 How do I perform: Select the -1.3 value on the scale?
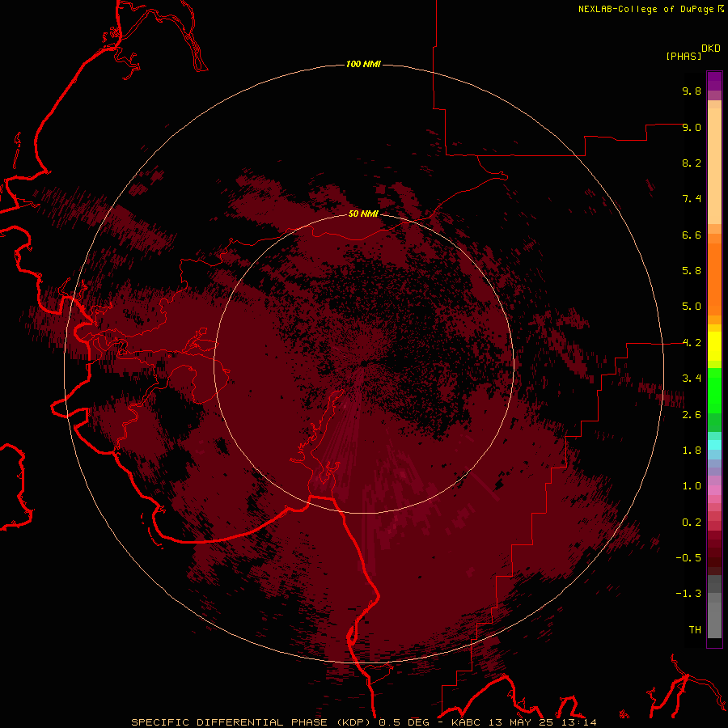pyautogui.click(x=688, y=594)
